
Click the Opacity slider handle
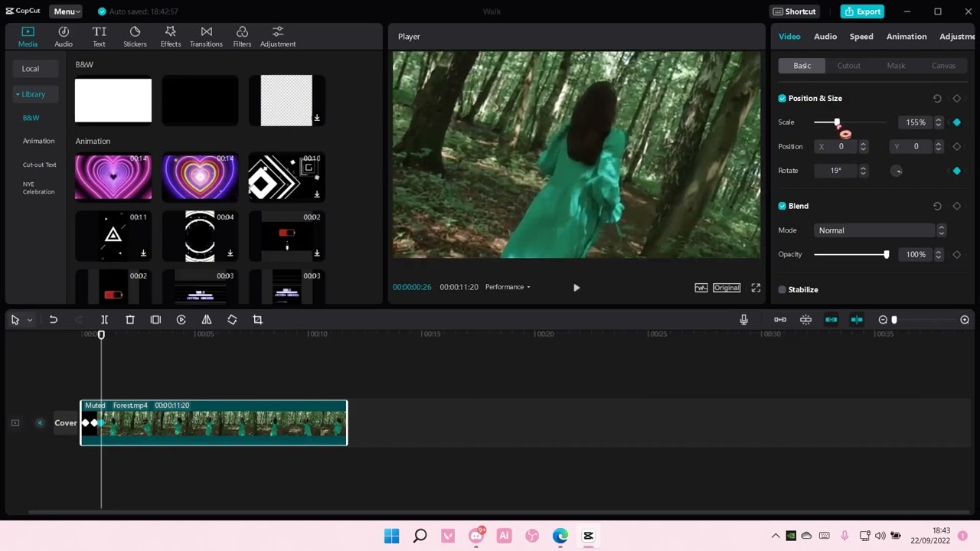(x=886, y=254)
